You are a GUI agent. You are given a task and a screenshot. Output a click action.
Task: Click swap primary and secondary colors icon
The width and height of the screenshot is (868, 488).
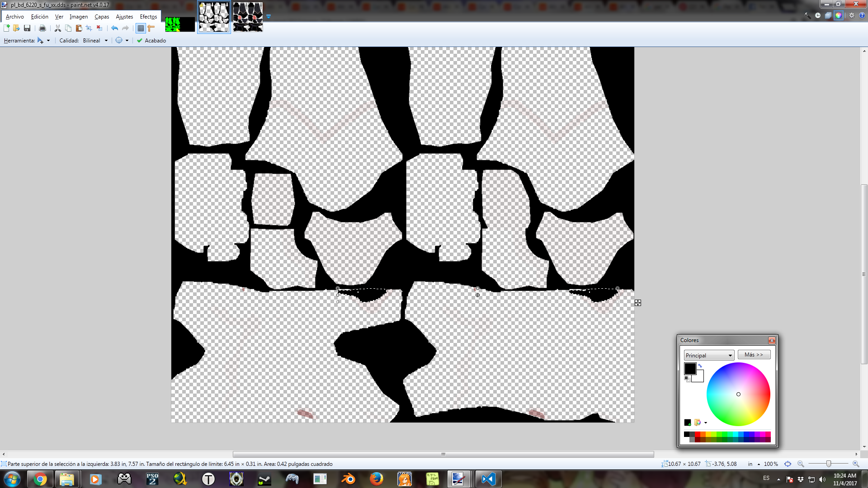point(700,366)
